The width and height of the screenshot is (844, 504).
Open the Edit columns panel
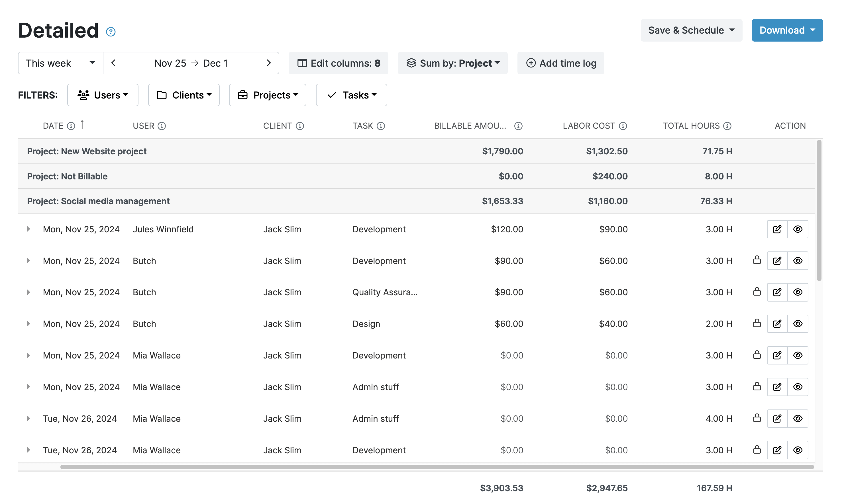(339, 63)
